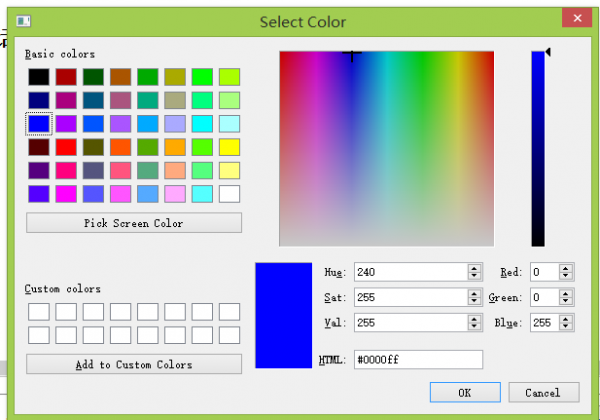Click the vertical brightness value slider bar
The width and height of the screenshot is (600, 420).
(x=538, y=149)
